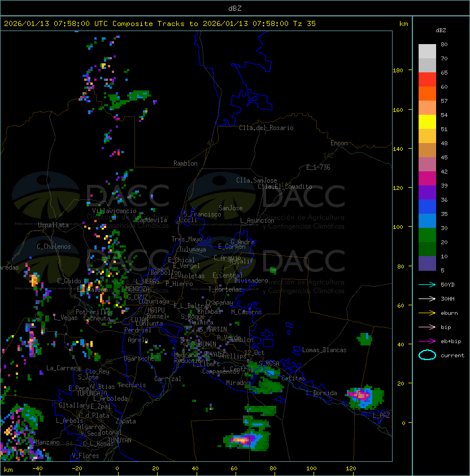Click the 'Catitas' map label
470x476 pixels.
(293, 378)
